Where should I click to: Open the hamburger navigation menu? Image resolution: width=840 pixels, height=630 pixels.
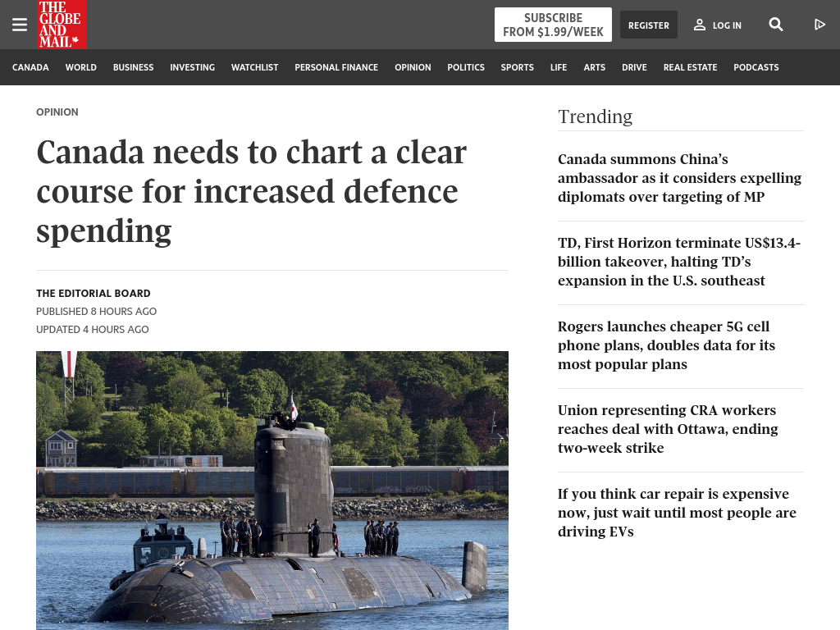pyautogui.click(x=20, y=25)
